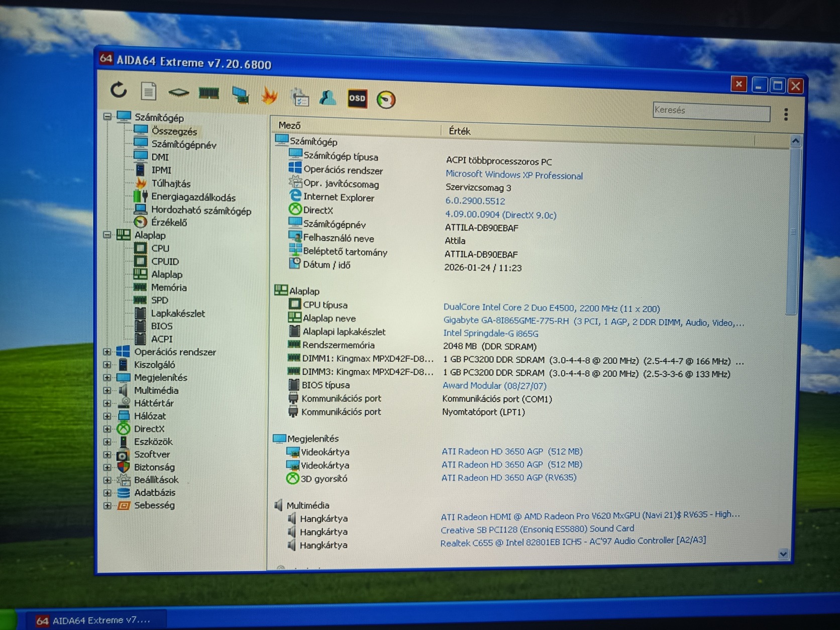Click the vertical scrollbar down arrow

[x=783, y=554]
